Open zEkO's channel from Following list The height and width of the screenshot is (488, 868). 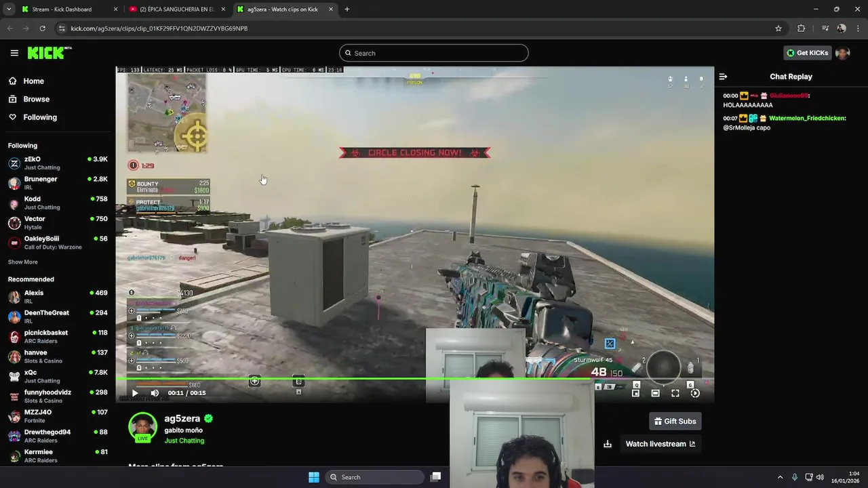[58, 163]
